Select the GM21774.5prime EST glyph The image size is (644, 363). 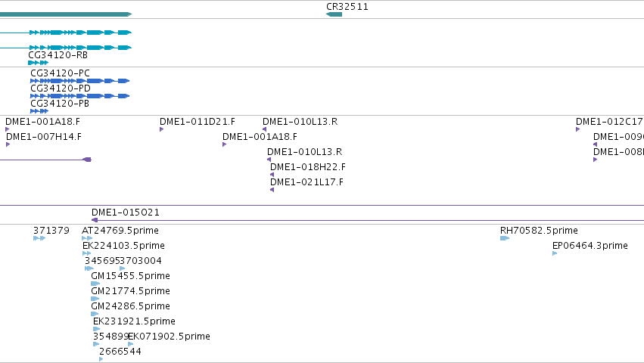(95, 299)
